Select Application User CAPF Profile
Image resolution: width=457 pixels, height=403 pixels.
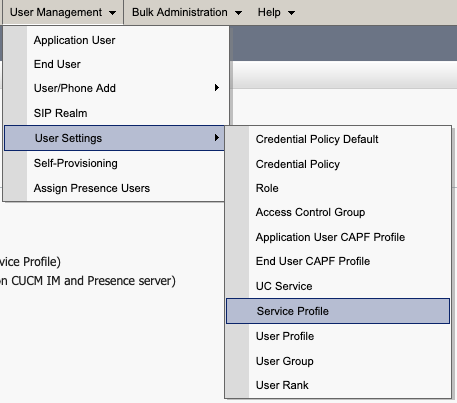pos(338,237)
